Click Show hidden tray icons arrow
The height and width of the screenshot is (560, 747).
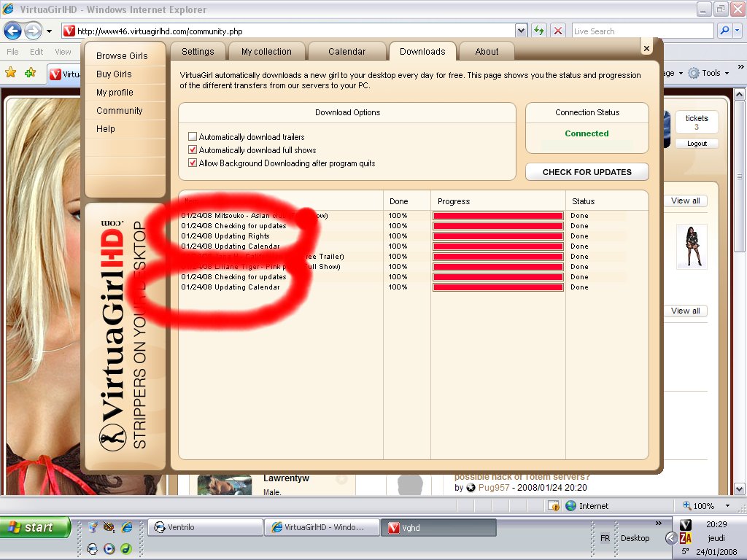coord(671,538)
